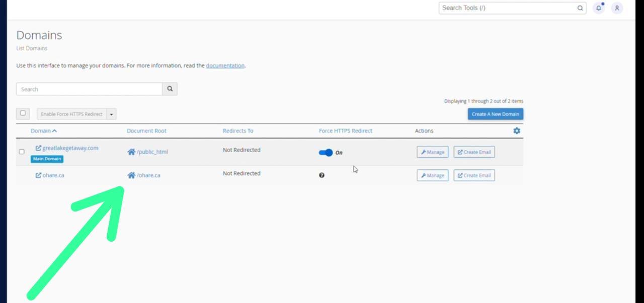Viewport: 644px width, 303px height.
Task: Click the domain search magnifier button
Action: 170,89
